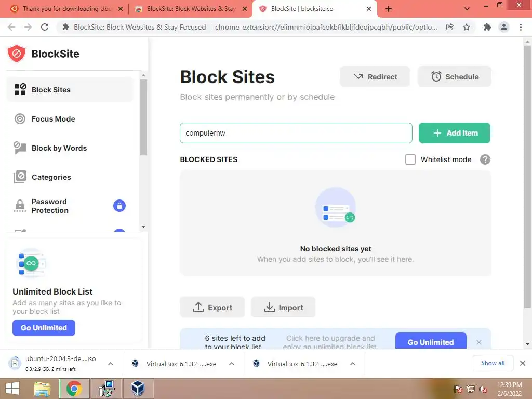This screenshot has height=399, width=532.
Task: Expand options for second VirtualBox download
Action: [x=353, y=364]
